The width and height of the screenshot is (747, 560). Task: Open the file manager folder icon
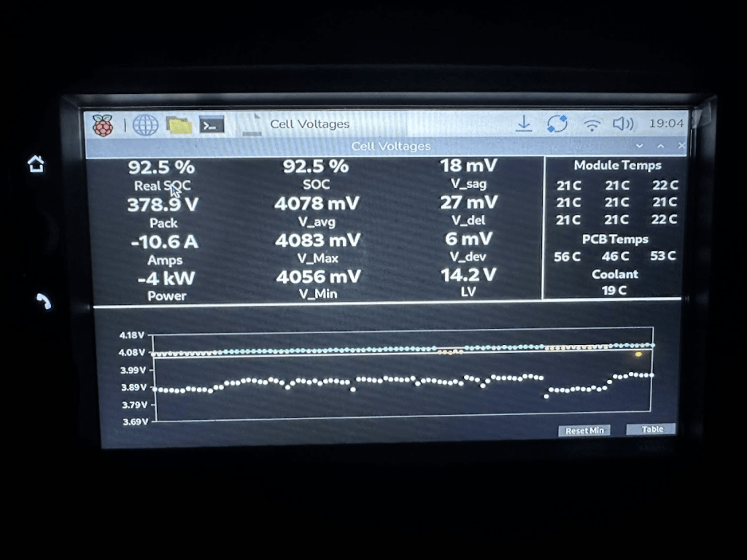179,125
